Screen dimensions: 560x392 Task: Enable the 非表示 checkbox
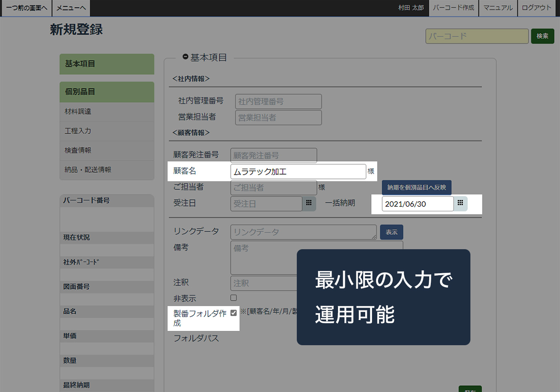(234, 298)
